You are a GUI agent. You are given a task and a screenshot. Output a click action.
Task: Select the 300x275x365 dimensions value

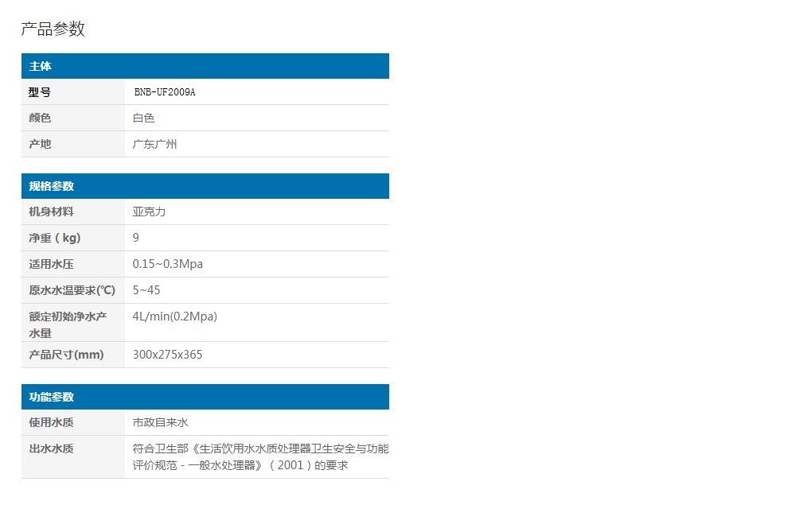(x=168, y=355)
